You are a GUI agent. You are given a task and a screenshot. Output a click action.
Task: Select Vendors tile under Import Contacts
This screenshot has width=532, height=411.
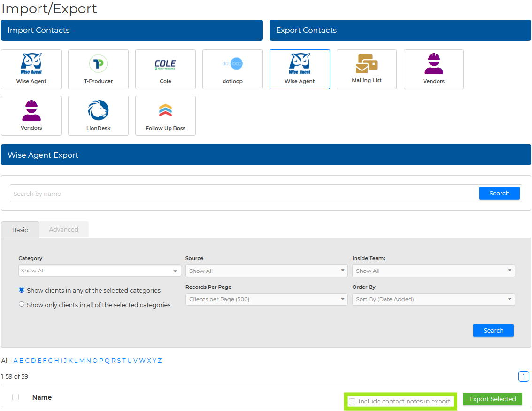[31, 116]
